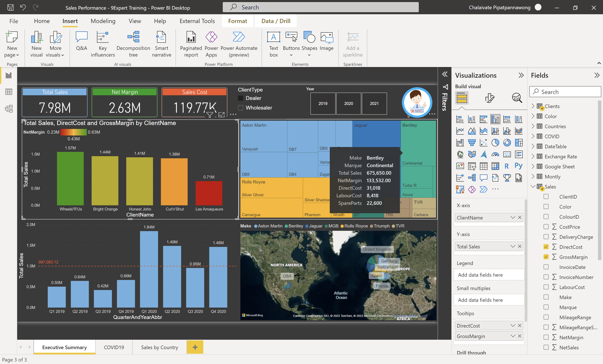Select the pie chart visualization icon

(x=495, y=143)
